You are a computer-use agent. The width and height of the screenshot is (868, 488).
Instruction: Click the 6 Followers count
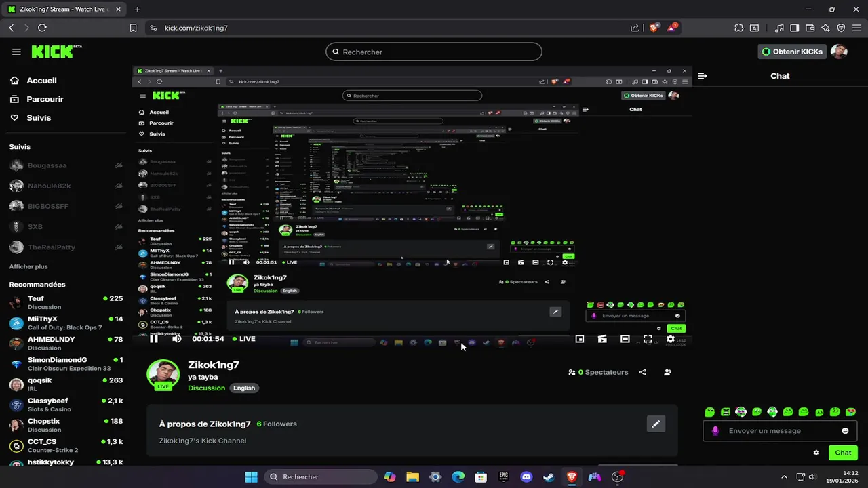click(277, 424)
